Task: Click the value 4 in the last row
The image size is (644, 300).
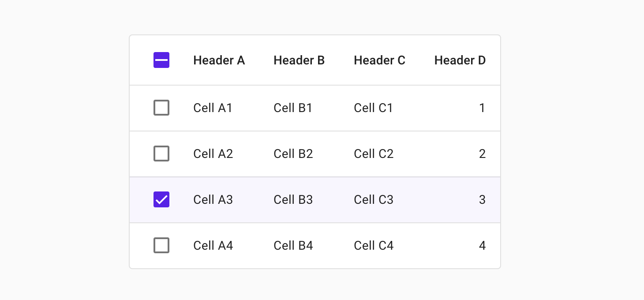Action: (x=483, y=245)
